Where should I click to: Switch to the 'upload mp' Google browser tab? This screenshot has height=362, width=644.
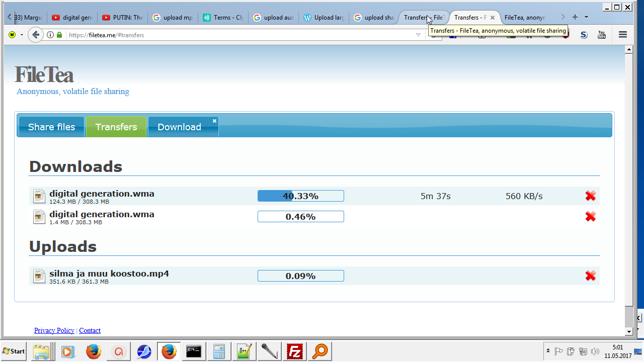pos(173,17)
